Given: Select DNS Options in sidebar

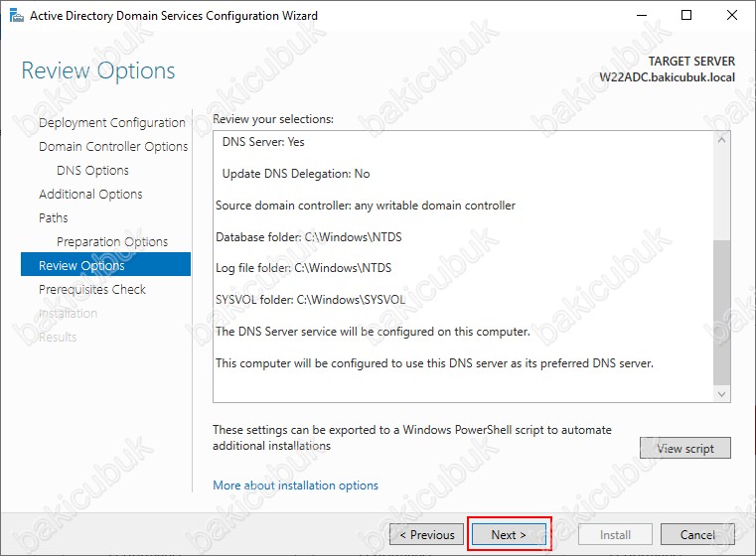Looking at the screenshot, I should point(92,170).
